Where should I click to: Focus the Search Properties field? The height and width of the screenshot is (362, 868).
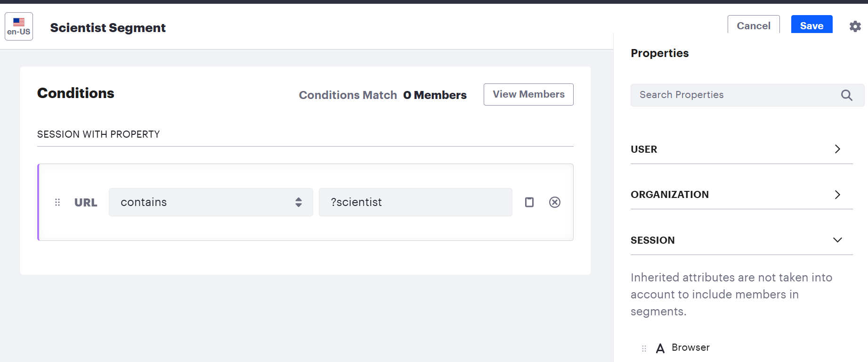pos(735,95)
